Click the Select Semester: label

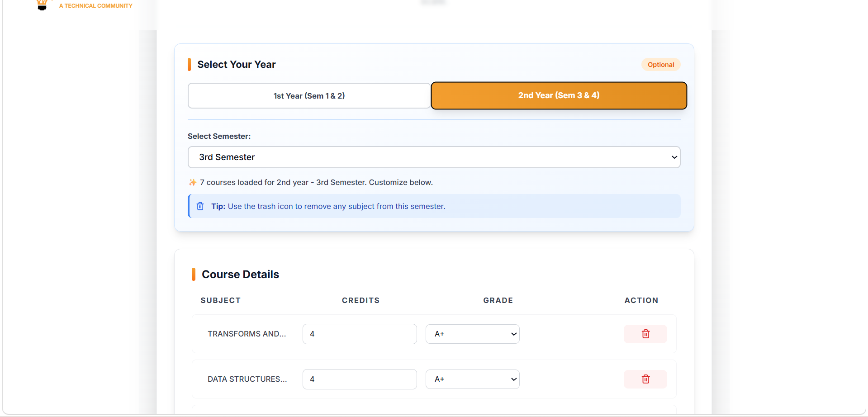(219, 136)
